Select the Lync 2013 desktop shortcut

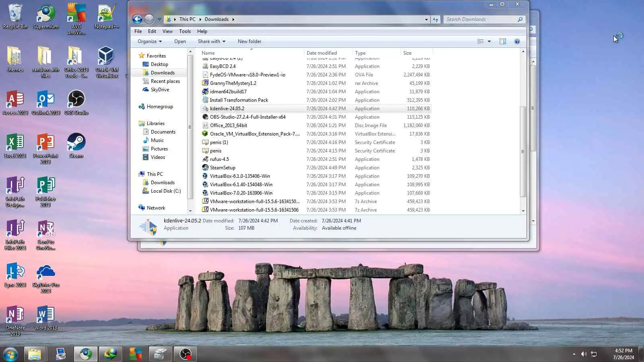tap(15, 275)
